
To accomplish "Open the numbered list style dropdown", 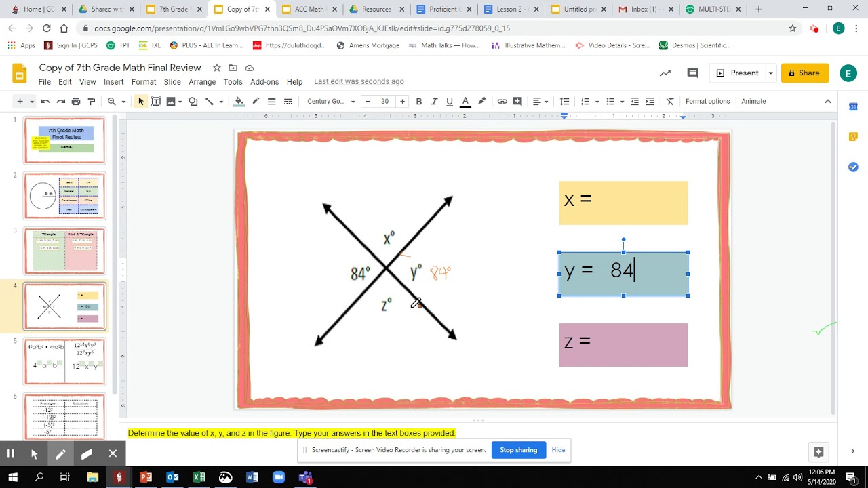I will (597, 102).
